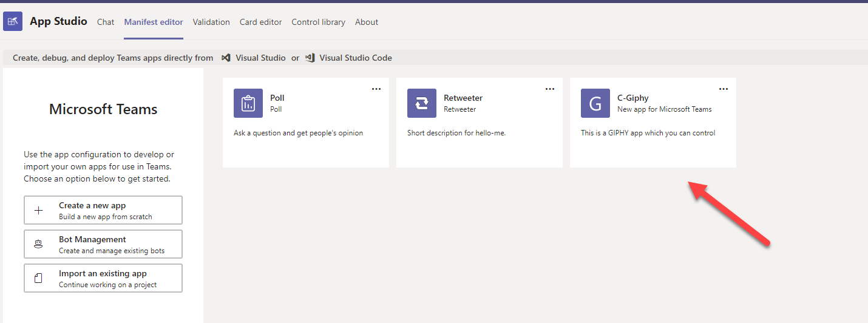This screenshot has height=323, width=868.
Task: Click Create a new app button
Action: click(103, 210)
